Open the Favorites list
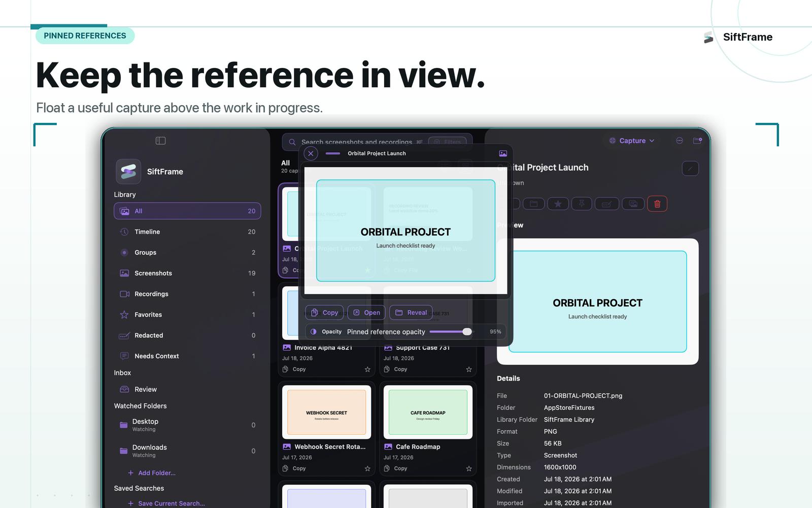 coord(187,315)
